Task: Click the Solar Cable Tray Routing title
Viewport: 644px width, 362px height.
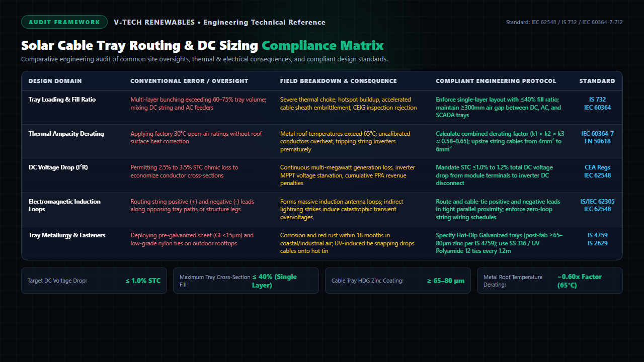Action: click(x=202, y=46)
